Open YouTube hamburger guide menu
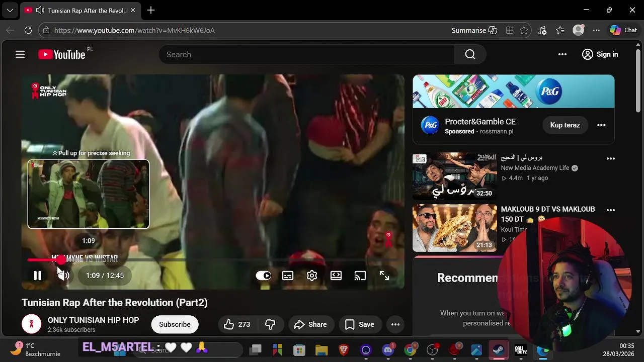 click(20, 54)
